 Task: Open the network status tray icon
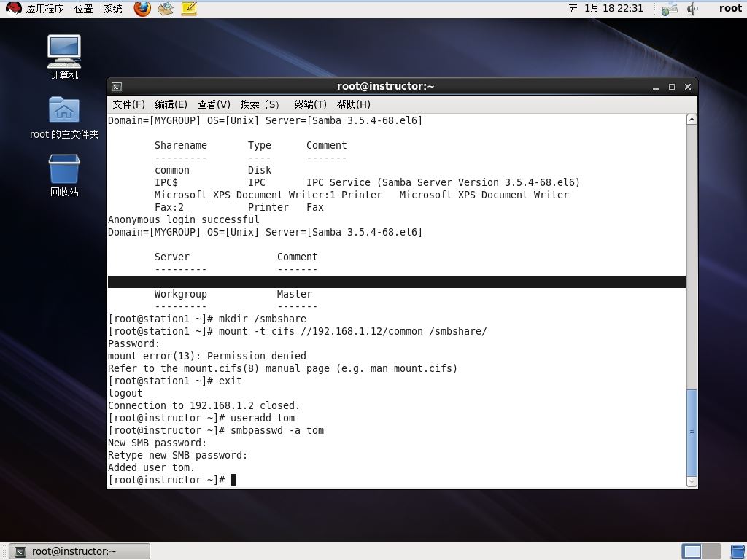coord(670,9)
